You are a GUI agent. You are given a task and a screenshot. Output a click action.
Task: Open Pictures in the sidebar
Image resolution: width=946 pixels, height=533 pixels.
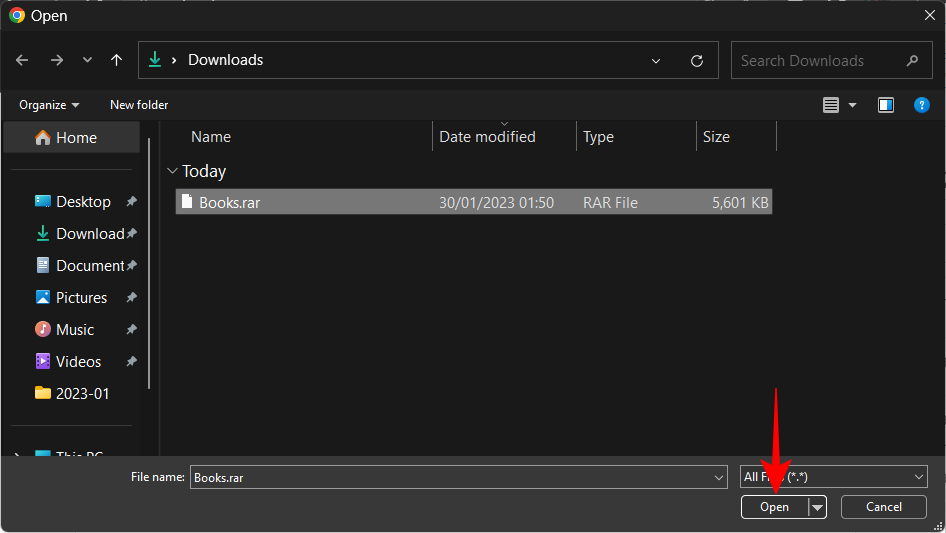pos(81,298)
